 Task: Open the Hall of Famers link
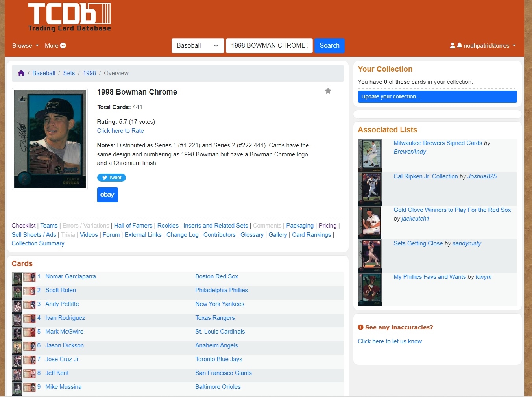(x=133, y=226)
